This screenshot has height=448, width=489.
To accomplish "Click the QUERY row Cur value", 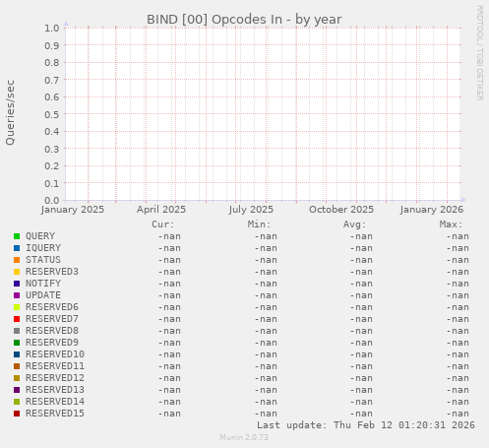I will pyautogui.click(x=169, y=236).
